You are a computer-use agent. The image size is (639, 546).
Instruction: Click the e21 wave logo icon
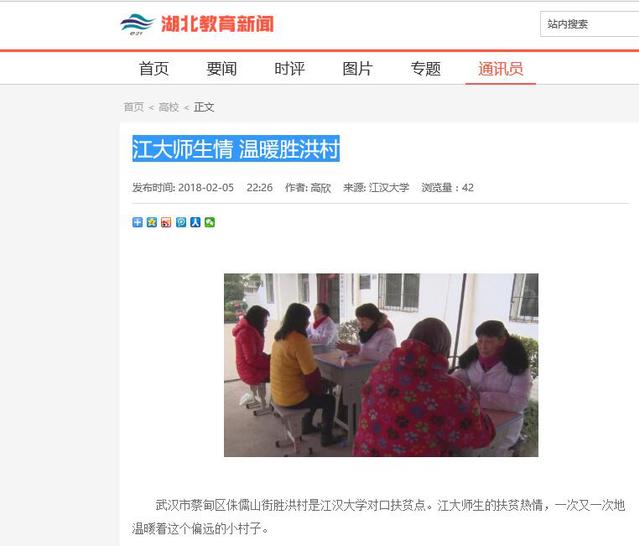137,24
